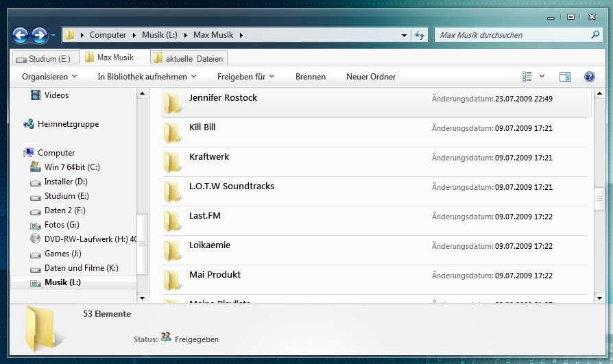This screenshot has width=613, height=364.
Task: Select Max Musik in the address breadcrumb
Action: coord(213,35)
